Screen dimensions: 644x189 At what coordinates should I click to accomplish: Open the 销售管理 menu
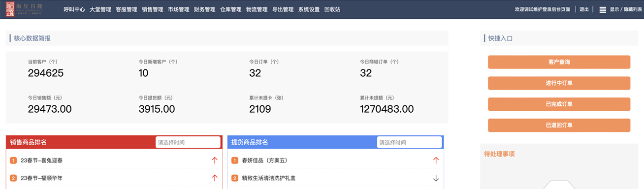(153, 9)
